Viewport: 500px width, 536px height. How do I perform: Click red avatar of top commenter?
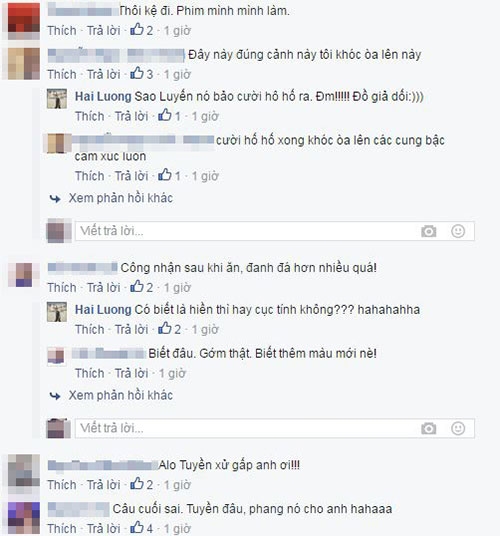click(24, 20)
